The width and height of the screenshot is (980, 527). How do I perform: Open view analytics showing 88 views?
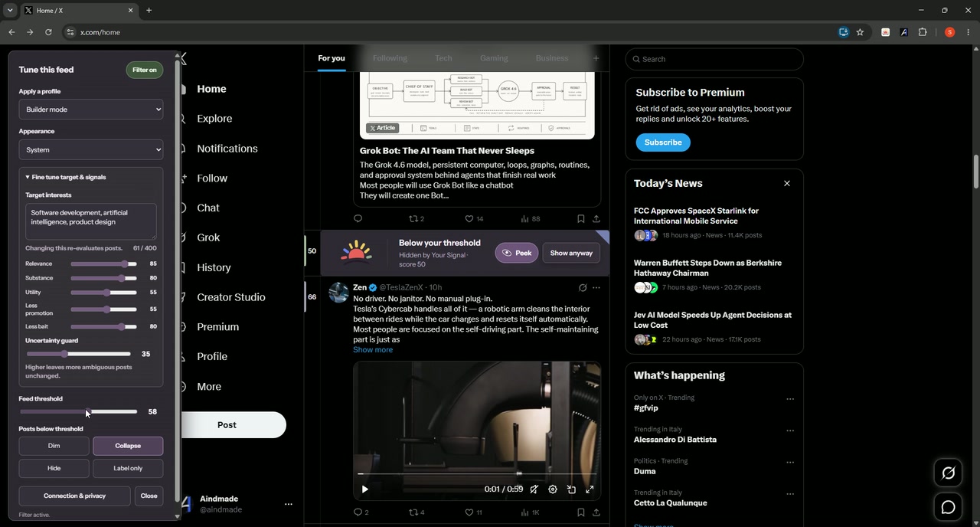[531, 219]
